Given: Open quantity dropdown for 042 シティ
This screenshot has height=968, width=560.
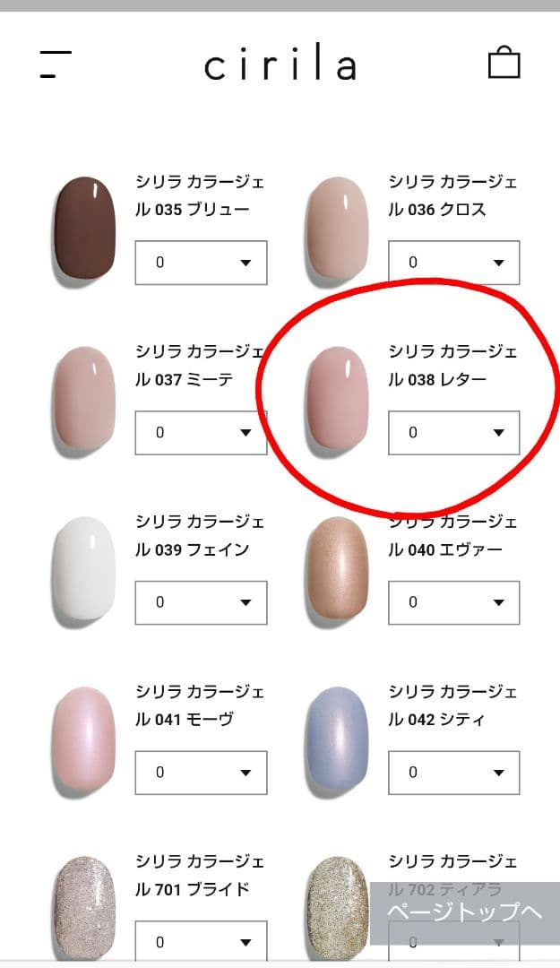Looking at the screenshot, I should [x=453, y=773].
